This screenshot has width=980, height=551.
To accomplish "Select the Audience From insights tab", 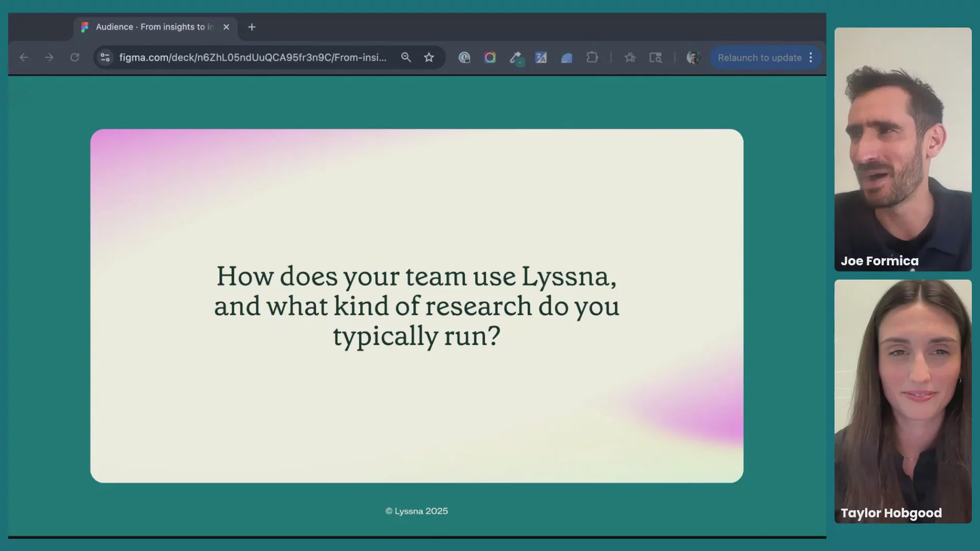I will [155, 27].
